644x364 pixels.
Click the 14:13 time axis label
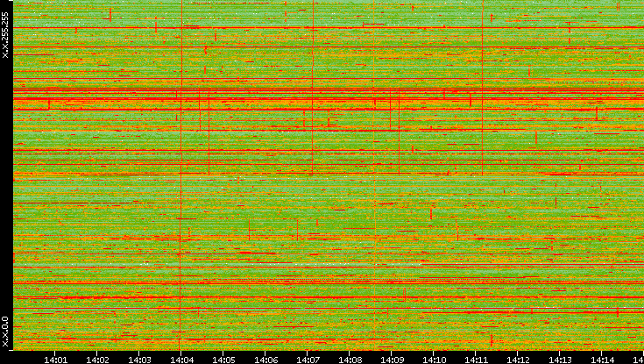coord(560,360)
